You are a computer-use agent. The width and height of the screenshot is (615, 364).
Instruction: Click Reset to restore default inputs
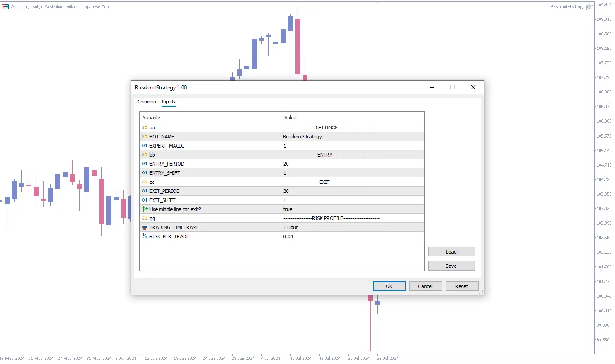461,286
